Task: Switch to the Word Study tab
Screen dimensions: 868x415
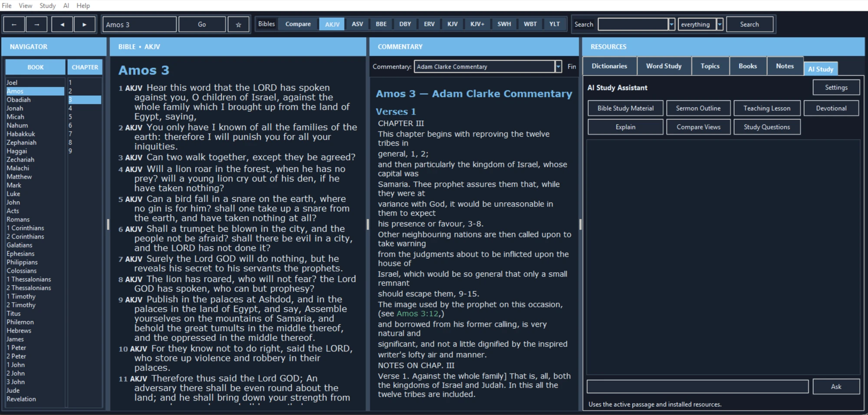Action: (664, 66)
